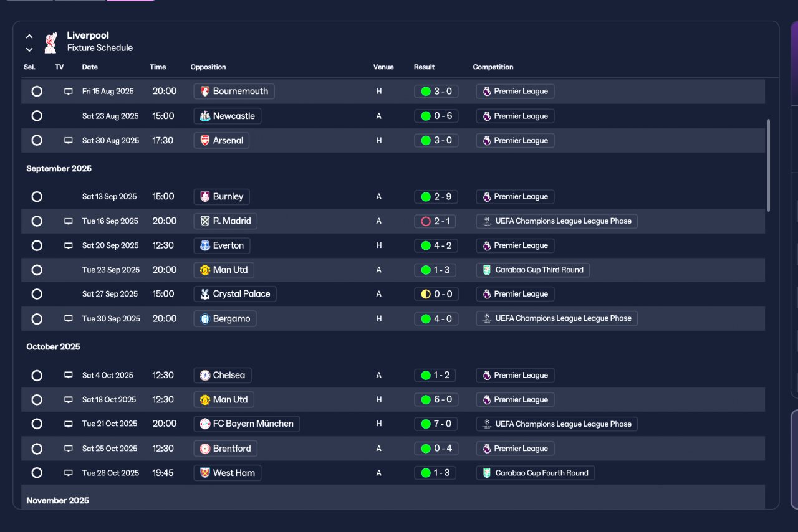
Task: Click the draw indicator for Crystal Palace
Action: [x=426, y=294]
